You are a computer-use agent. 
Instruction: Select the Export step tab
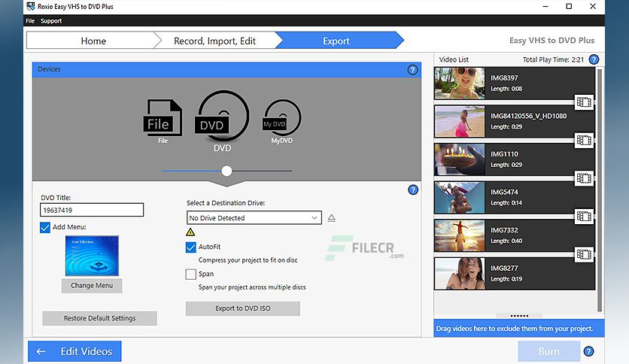(336, 41)
